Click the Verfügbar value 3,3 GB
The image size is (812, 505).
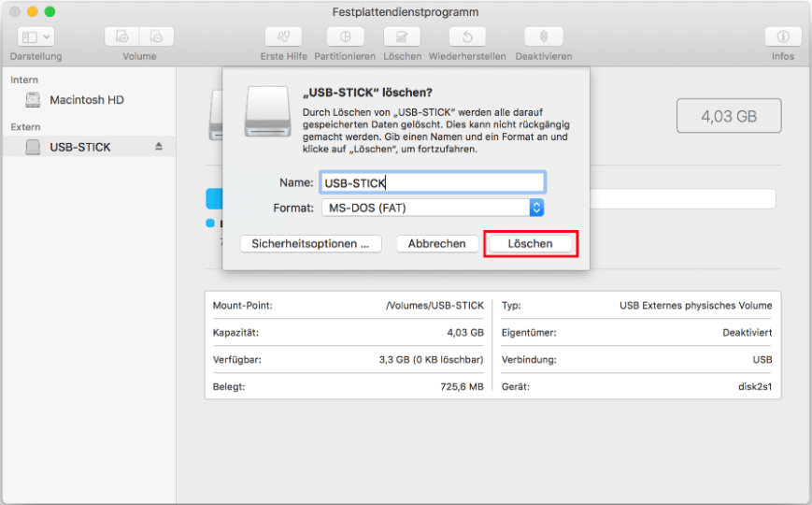431,360
